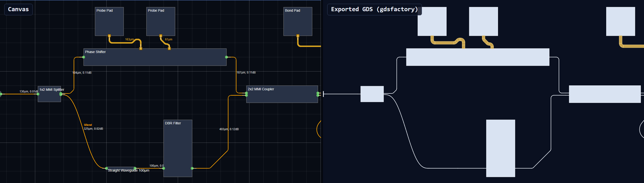Image resolution: width=644 pixels, height=183 pixels.
Task: Click the Straight Waveguide left port dot
Action: pos(107,168)
